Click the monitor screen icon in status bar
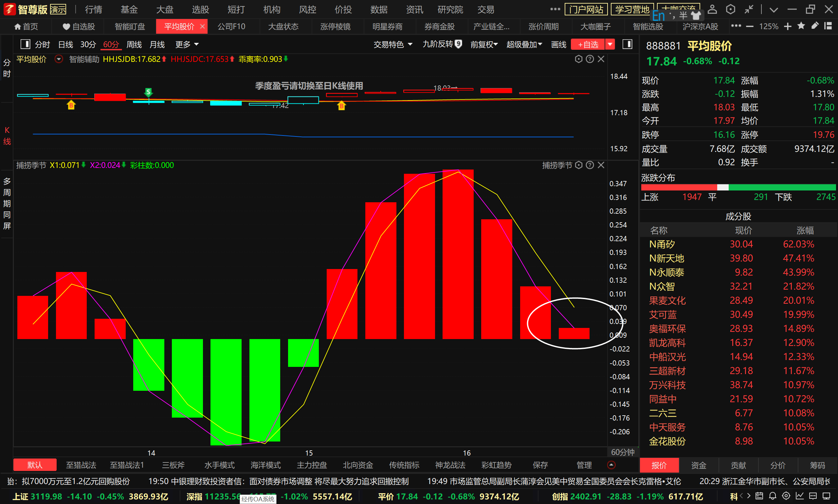The height and width of the screenshot is (504, 838). [827, 496]
